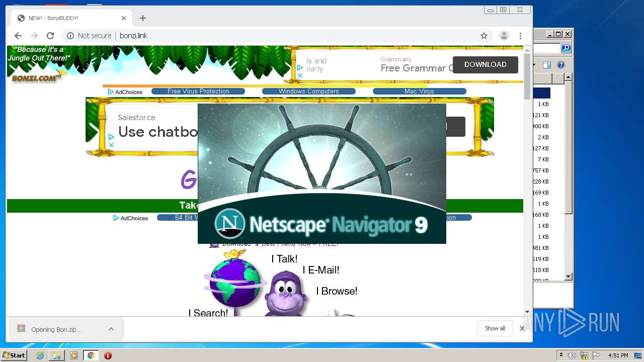644x362 pixels.
Task: Launch Internet Explorer from the taskbar
Action: (x=40, y=355)
